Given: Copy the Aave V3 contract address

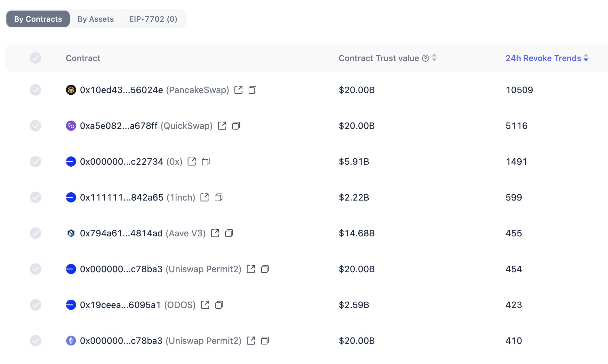Looking at the screenshot, I should [x=229, y=233].
